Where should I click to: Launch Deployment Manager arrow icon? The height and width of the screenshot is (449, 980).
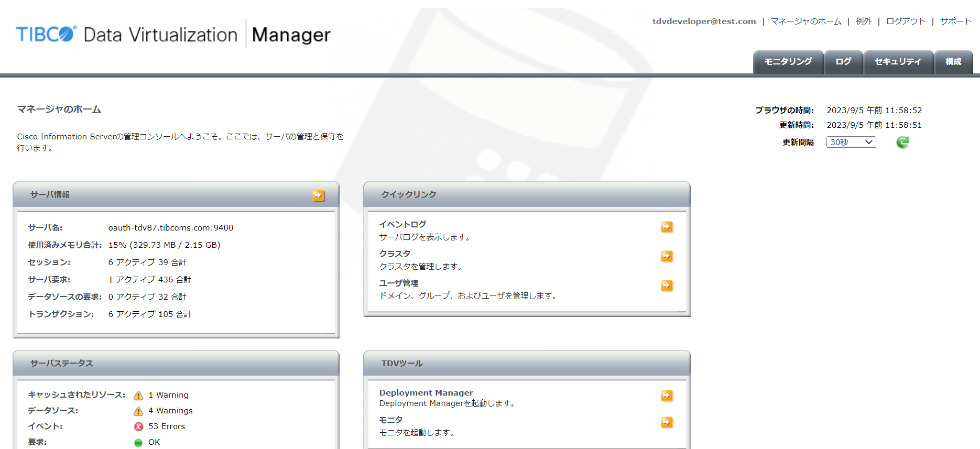tap(667, 396)
